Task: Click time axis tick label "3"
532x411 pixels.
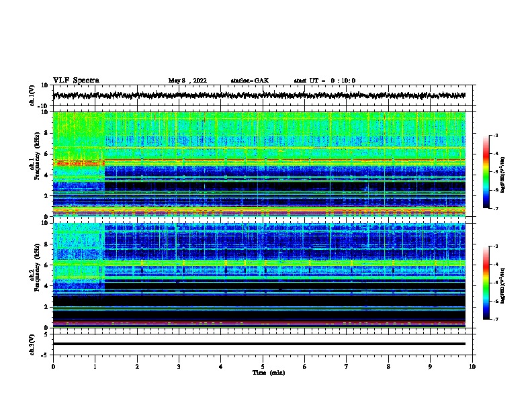Action: pos(179,367)
